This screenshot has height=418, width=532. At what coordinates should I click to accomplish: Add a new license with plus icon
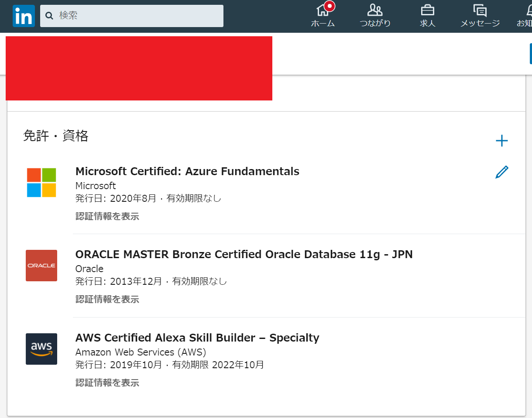502,141
